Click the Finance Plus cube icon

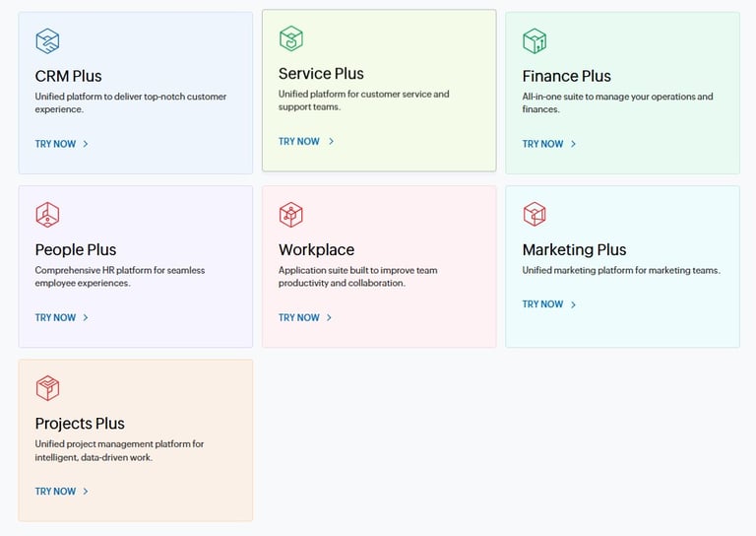click(x=535, y=41)
